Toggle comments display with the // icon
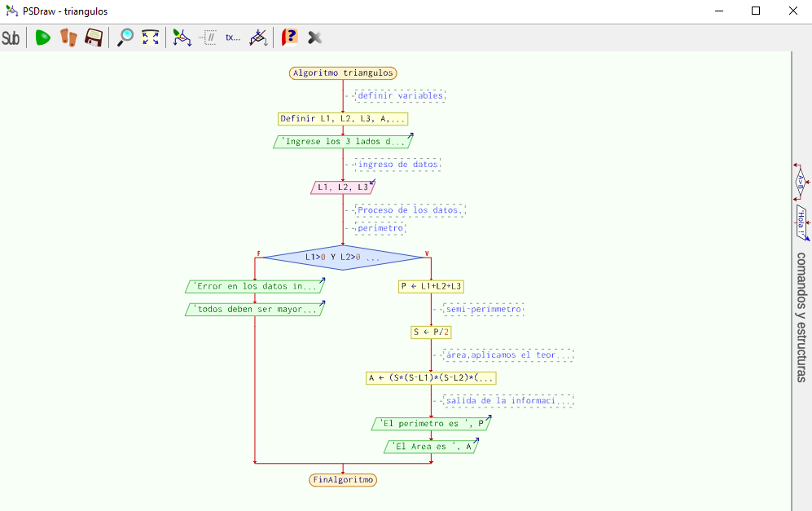This screenshot has height=511, width=812. [x=208, y=37]
